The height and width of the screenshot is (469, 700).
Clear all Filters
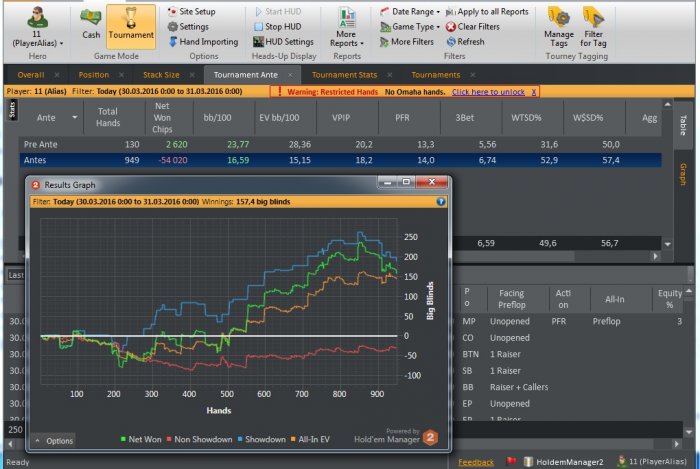(x=473, y=27)
